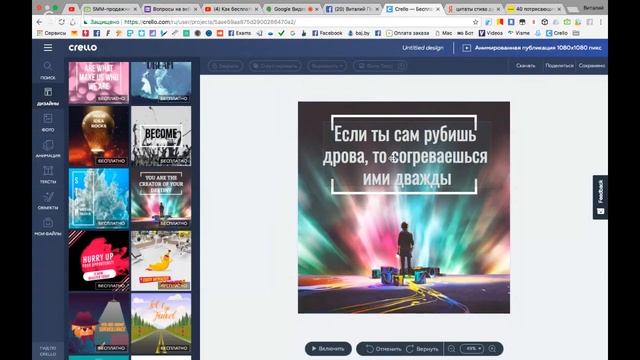Viewport: 640px width, 360px height.
Task: Select the light bulb idea template
Action: pos(99,136)
